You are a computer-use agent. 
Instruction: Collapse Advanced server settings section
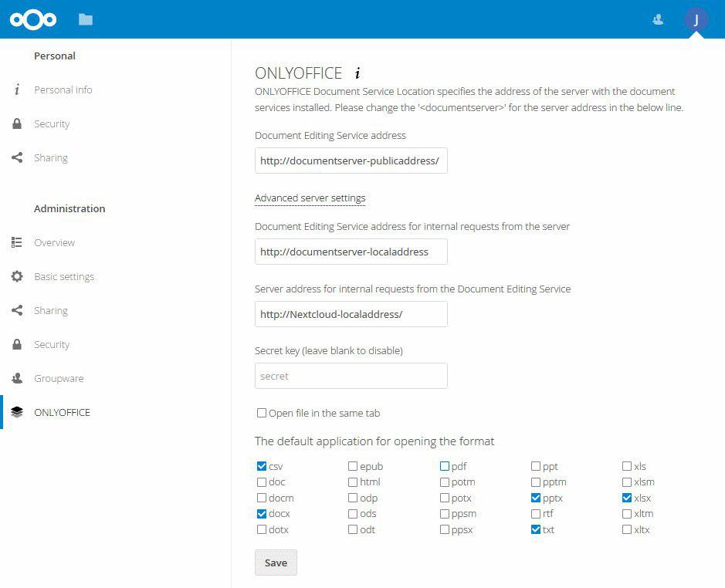pyautogui.click(x=310, y=198)
